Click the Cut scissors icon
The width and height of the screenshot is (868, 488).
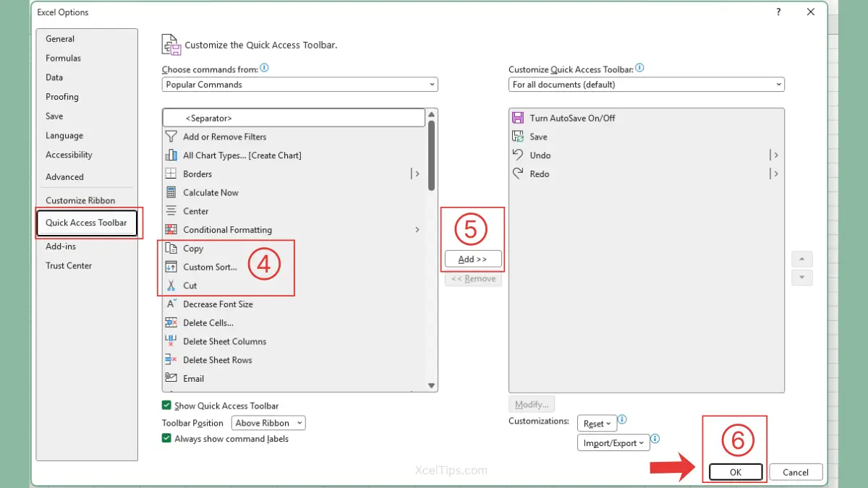(171, 286)
